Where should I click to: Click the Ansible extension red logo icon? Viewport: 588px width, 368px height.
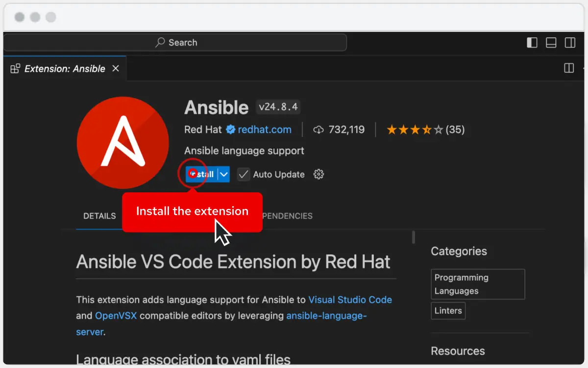click(122, 142)
